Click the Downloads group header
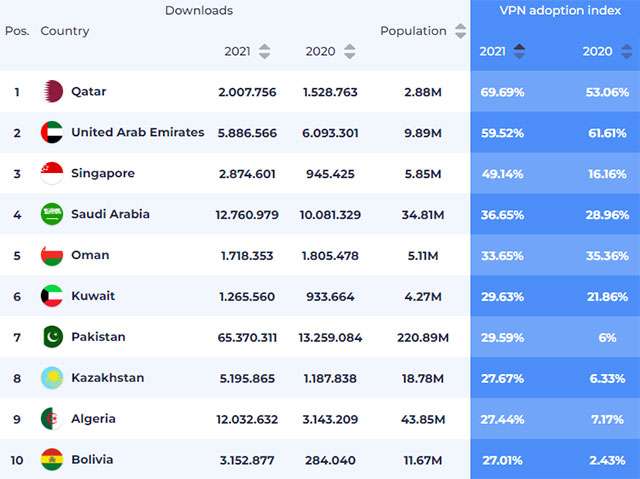Image resolution: width=640 pixels, height=479 pixels. click(199, 11)
